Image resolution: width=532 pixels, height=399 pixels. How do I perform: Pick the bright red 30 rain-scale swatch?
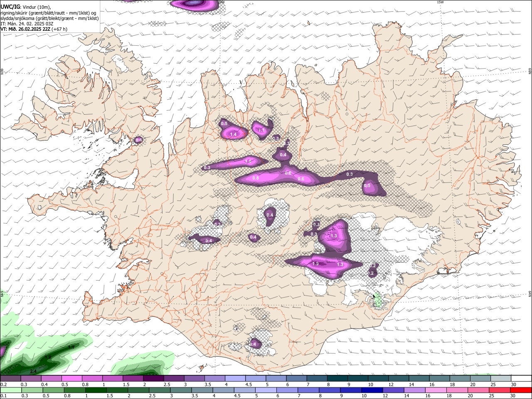[521, 390]
